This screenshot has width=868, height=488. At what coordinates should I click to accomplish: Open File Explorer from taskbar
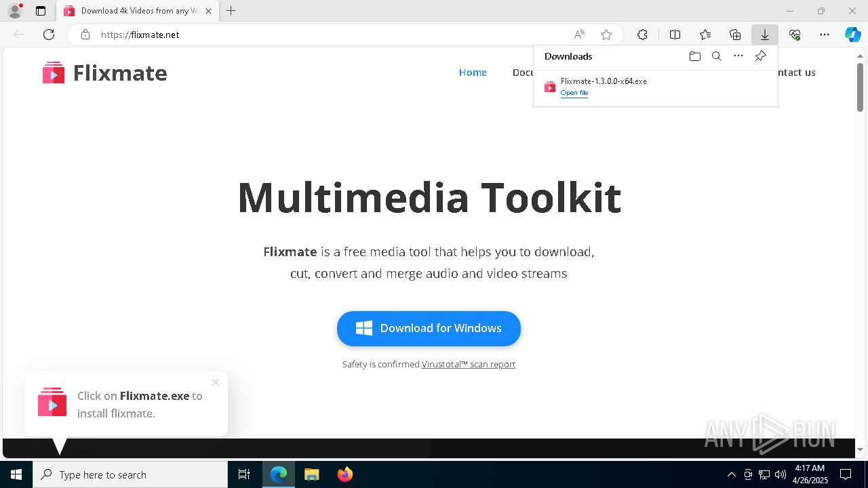coord(312,474)
